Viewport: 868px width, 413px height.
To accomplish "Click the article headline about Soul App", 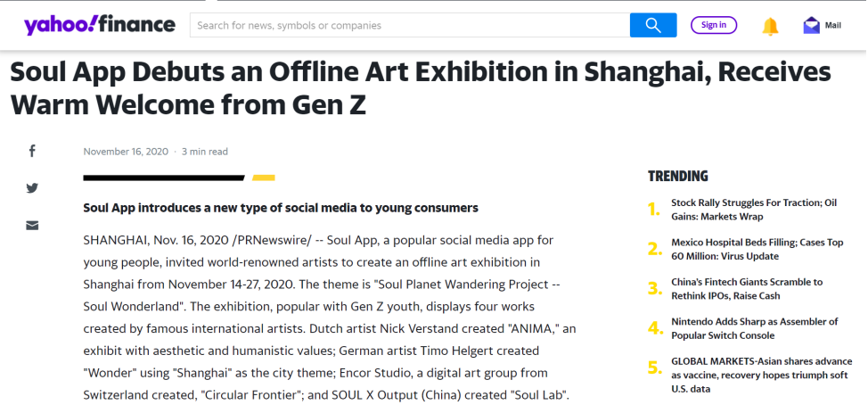I will pos(421,88).
